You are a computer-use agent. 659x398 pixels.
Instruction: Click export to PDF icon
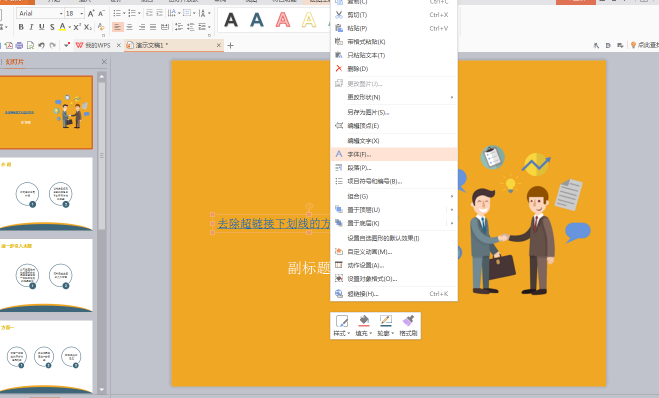click(9, 45)
